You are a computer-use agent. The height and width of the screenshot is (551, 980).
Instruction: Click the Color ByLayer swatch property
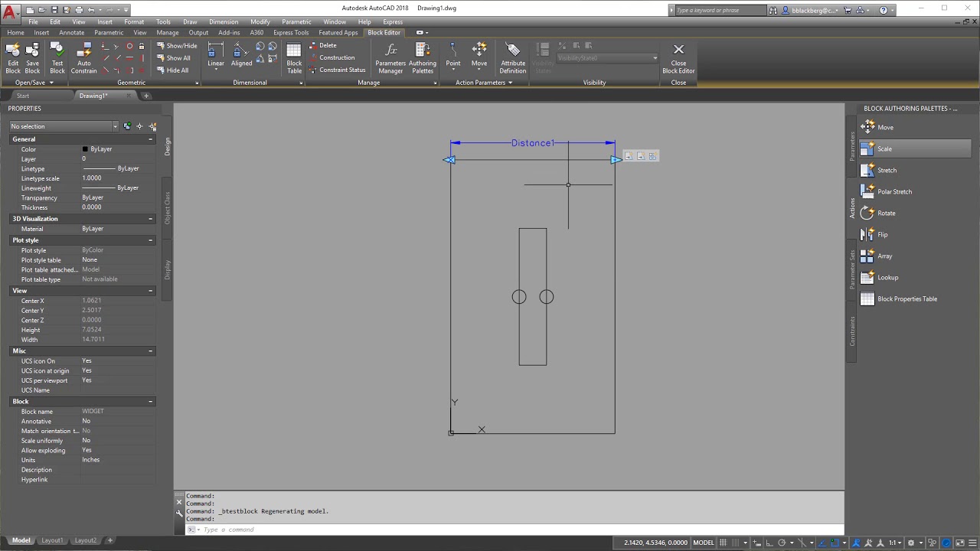click(118, 149)
